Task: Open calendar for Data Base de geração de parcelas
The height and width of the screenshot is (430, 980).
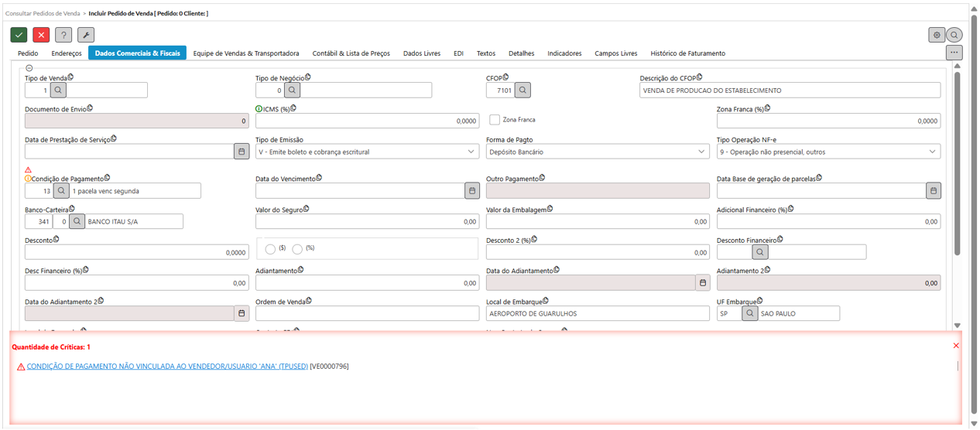Action: (x=934, y=190)
